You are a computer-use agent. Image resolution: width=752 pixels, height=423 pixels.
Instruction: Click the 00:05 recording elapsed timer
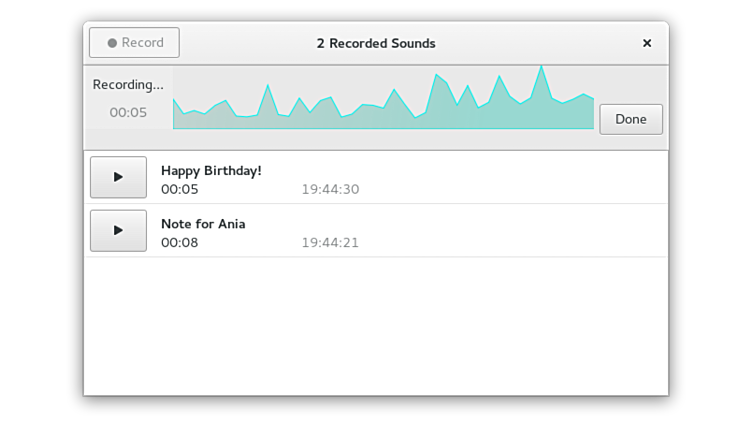pyautogui.click(x=128, y=113)
